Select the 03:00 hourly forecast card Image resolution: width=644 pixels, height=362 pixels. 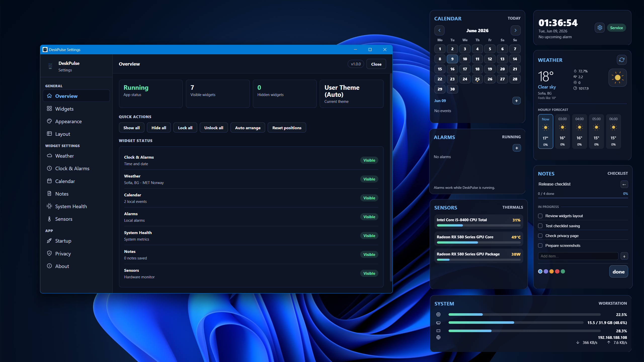pos(562,131)
